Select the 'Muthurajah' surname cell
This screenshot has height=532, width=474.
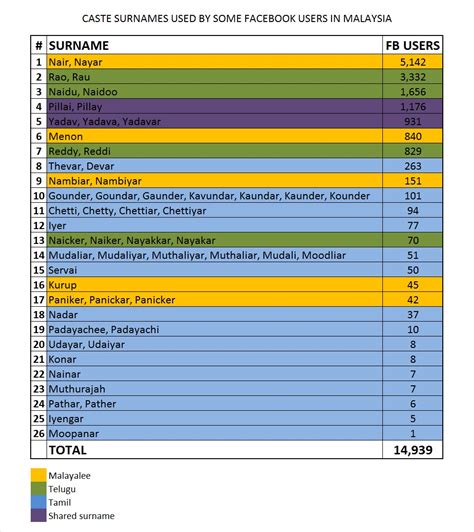point(214,389)
